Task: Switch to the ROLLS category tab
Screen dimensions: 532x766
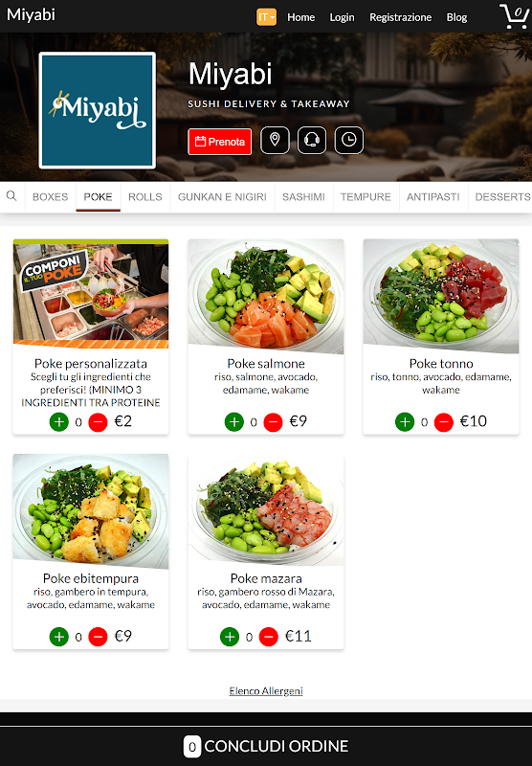Action: (144, 197)
